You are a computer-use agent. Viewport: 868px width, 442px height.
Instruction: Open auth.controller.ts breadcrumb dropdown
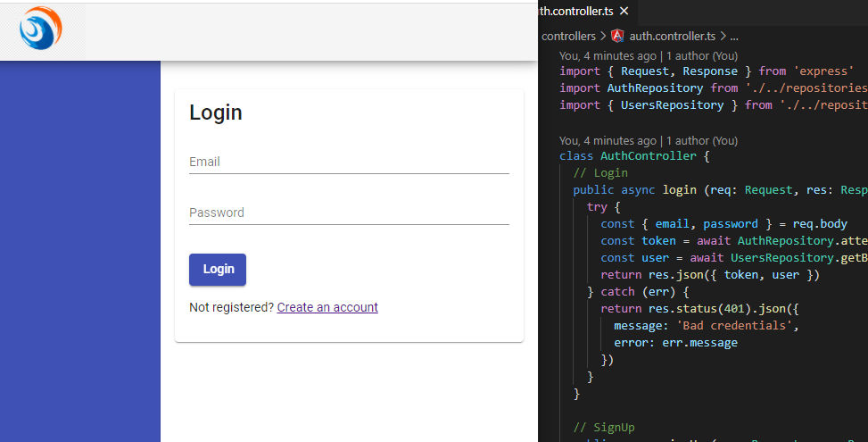click(672, 37)
